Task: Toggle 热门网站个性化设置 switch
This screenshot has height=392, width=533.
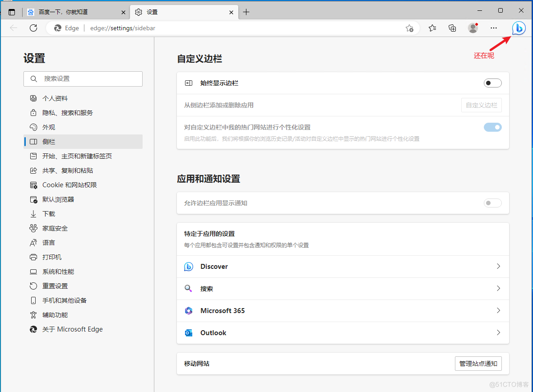Action: (x=492, y=127)
